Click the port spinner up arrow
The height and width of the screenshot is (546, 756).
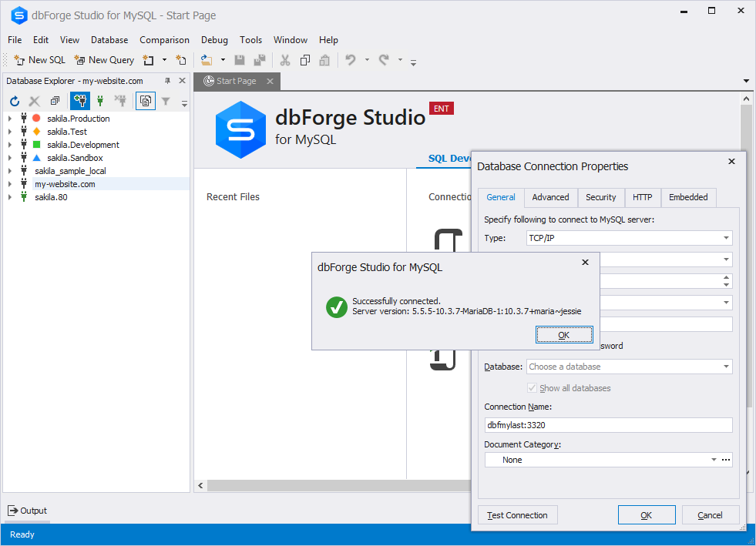click(726, 277)
